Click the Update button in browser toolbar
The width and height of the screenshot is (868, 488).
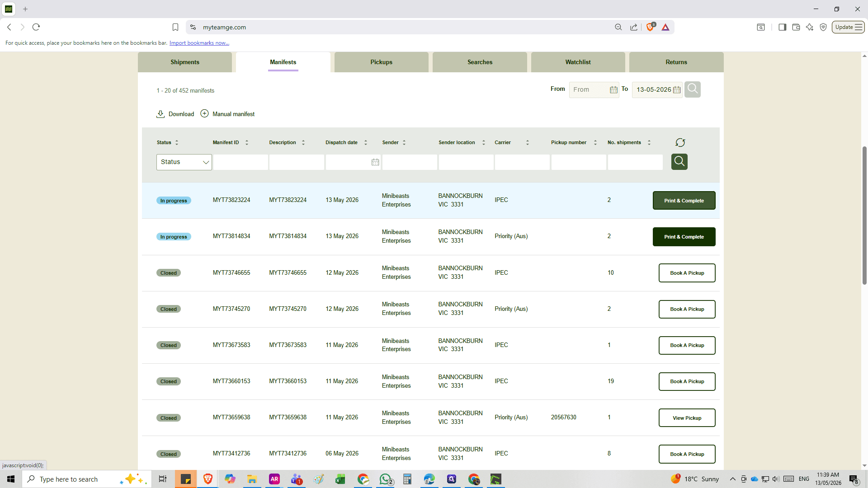(x=848, y=27)
